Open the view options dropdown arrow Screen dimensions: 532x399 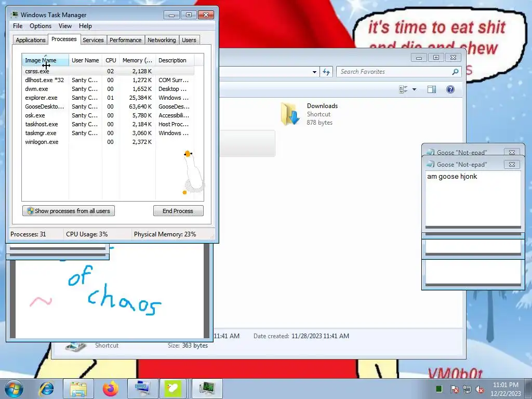[x=414, y=89]
